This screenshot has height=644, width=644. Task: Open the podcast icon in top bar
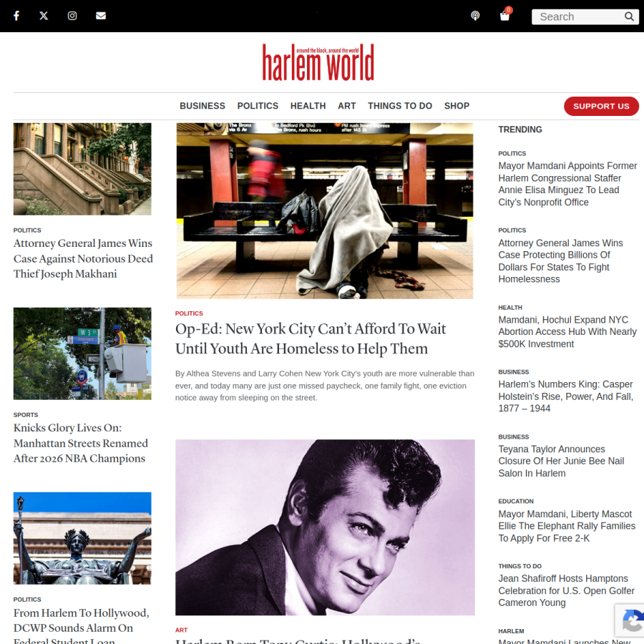click(x=475, y=16)
